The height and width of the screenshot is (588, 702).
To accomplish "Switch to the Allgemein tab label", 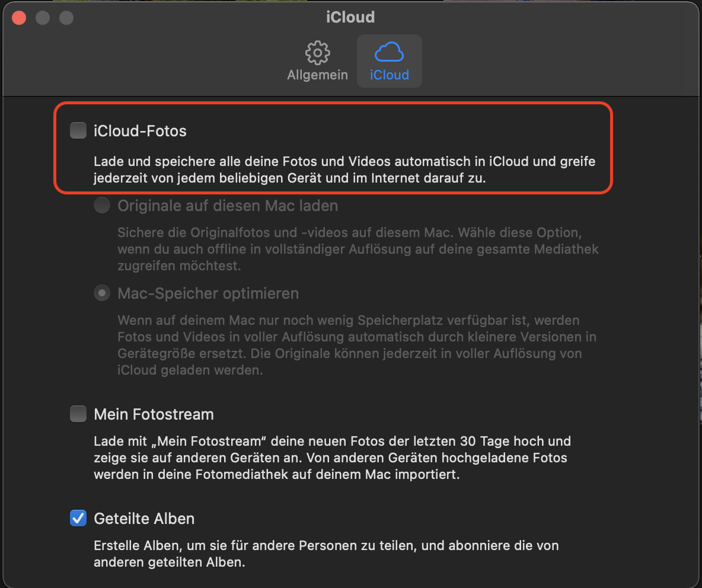I will [317, 76].
